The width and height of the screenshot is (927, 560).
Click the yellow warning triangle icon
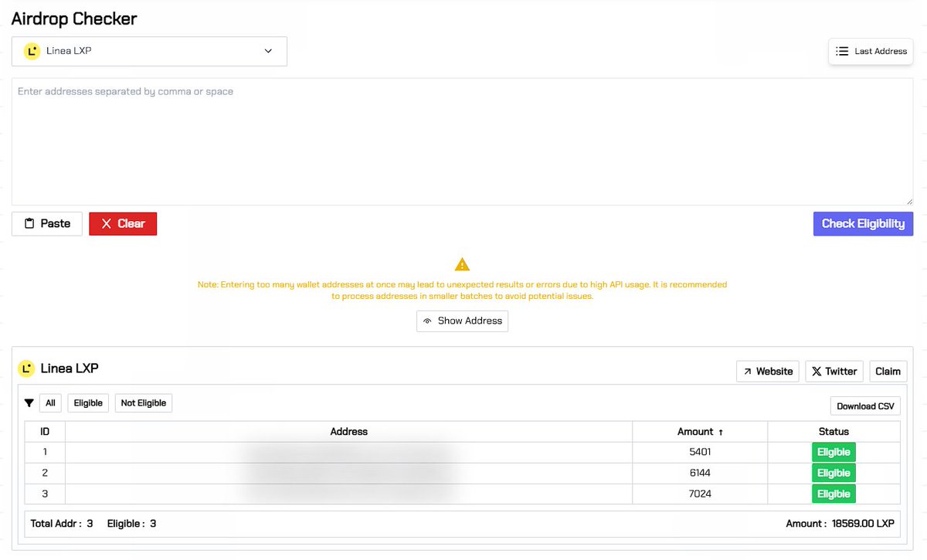(x=462, y=264)
